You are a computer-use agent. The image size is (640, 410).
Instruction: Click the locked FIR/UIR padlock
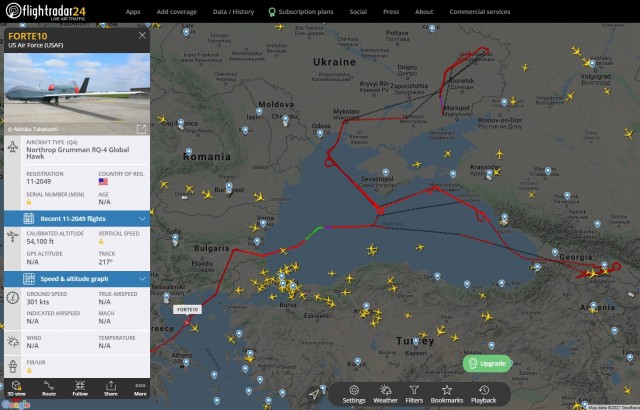(29, 370)
